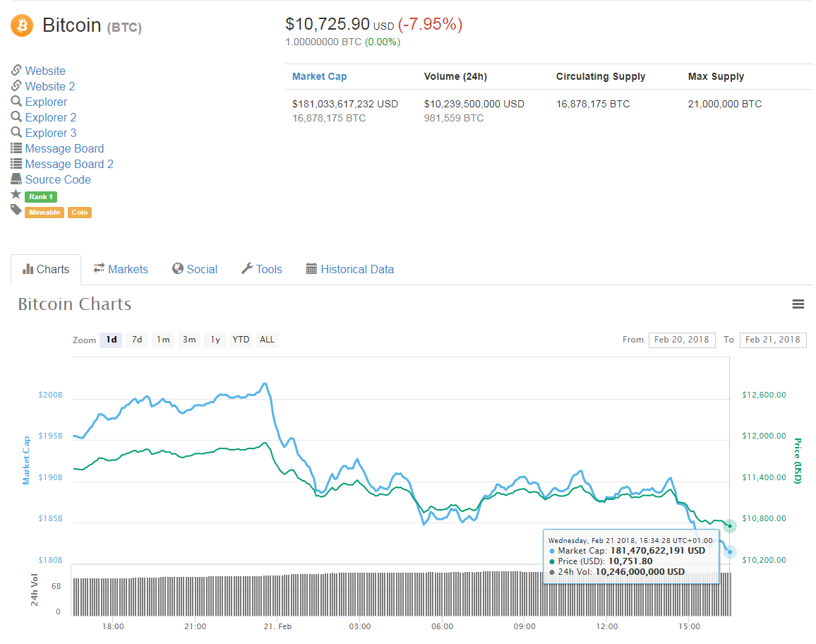Click the 981,559 BTC volume text
This screenshot has width=816, height=644.
[454, 118]
